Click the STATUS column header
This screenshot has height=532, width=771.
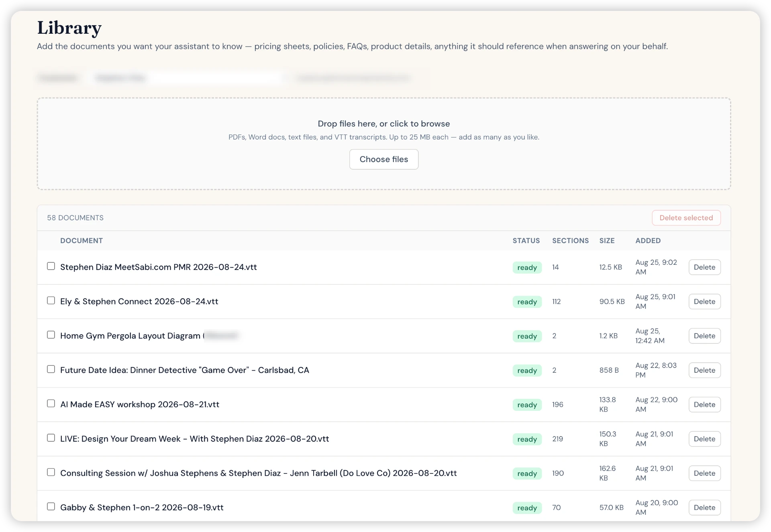click(526, 241)
